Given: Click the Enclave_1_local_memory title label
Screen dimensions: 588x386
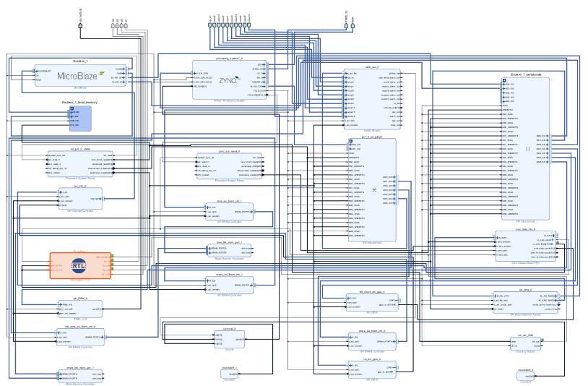Looking at the screenshot, I should [x=79, y=102].
